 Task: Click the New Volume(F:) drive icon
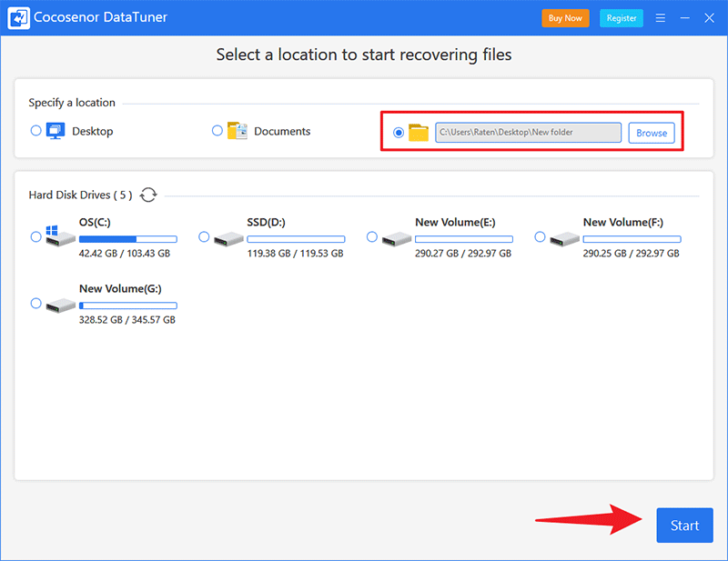point(564,239)
